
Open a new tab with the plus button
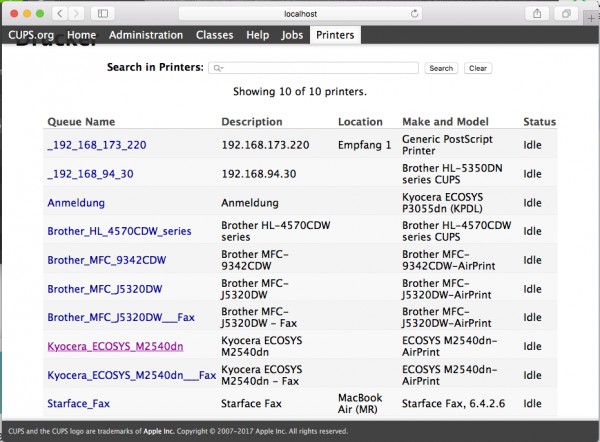[x=591, y=18]
